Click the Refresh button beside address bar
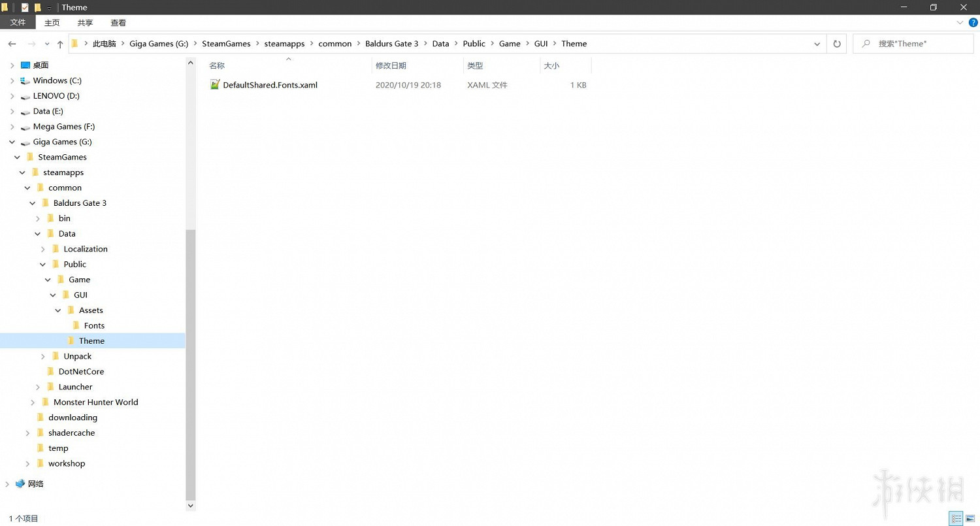 [836, 44]
